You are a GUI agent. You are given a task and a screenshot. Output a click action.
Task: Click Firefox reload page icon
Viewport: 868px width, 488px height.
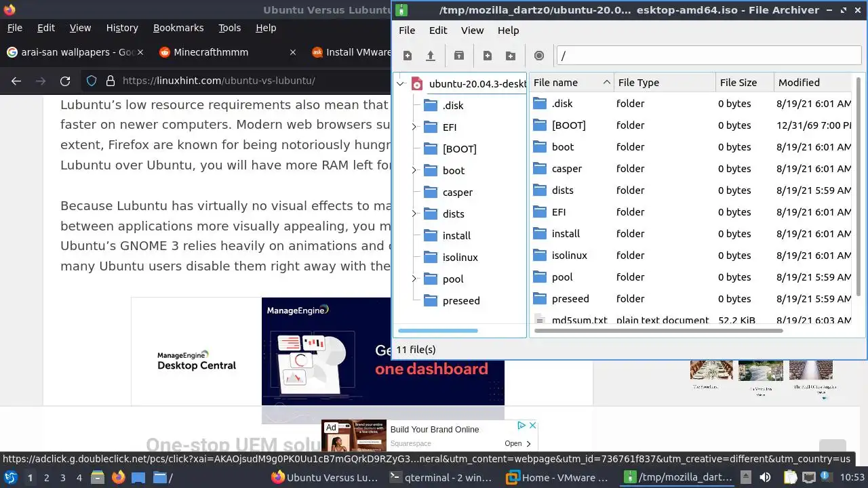[x=65, y=81]
